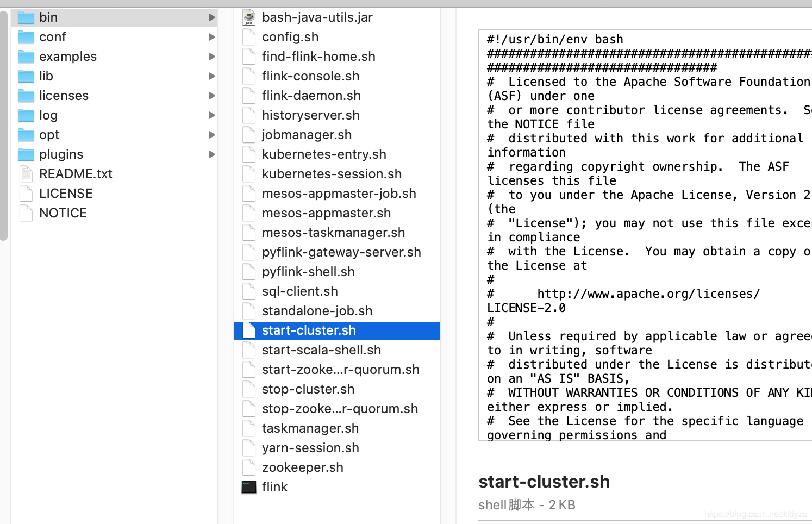Click the README.txt document icon

(26, 174)
